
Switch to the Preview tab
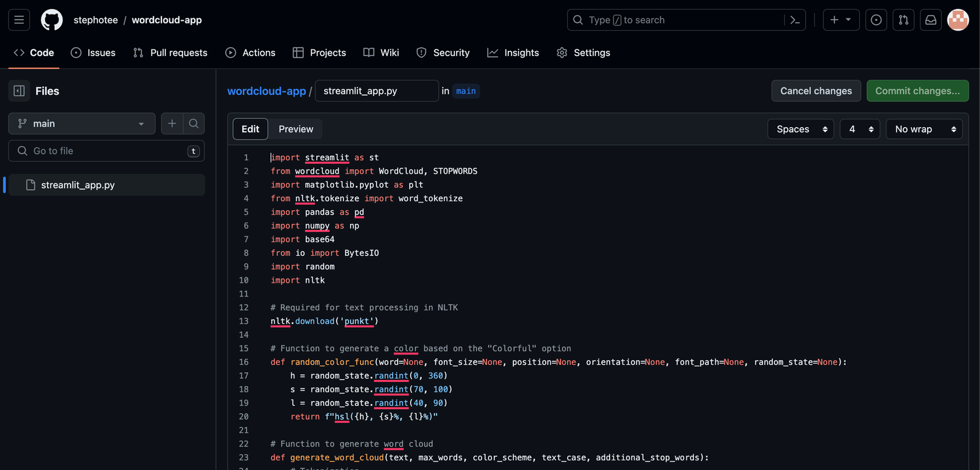pyautogui.click(x=295, y=129)
